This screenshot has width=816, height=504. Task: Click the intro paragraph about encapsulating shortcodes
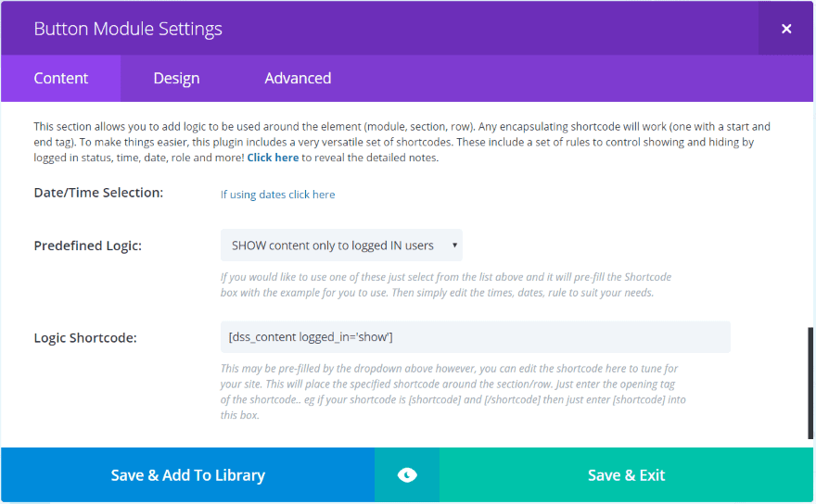[x=402, y=142]
